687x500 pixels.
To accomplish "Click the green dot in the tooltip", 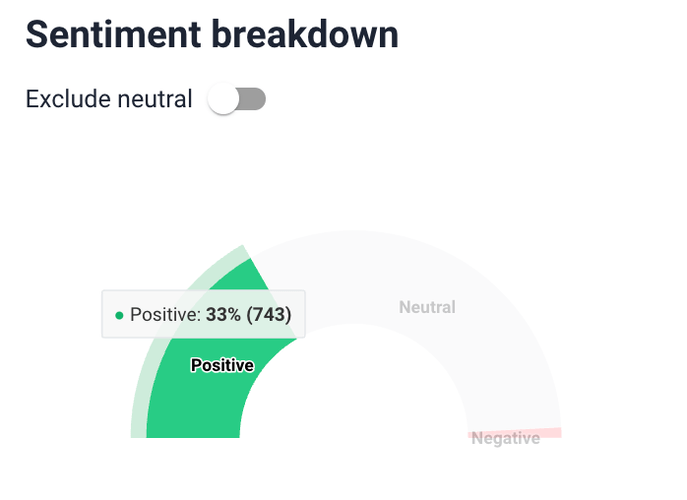I will [x=119, y=315].
